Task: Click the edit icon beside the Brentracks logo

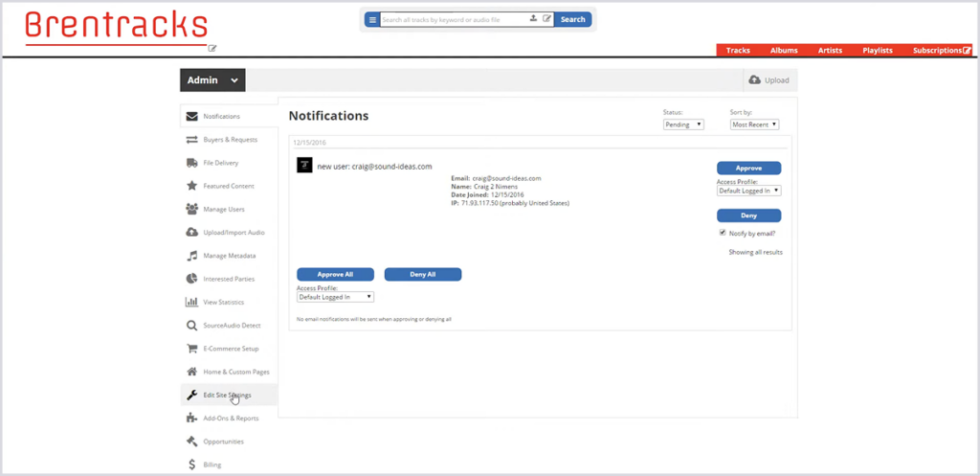Action: tap(212, 48)
